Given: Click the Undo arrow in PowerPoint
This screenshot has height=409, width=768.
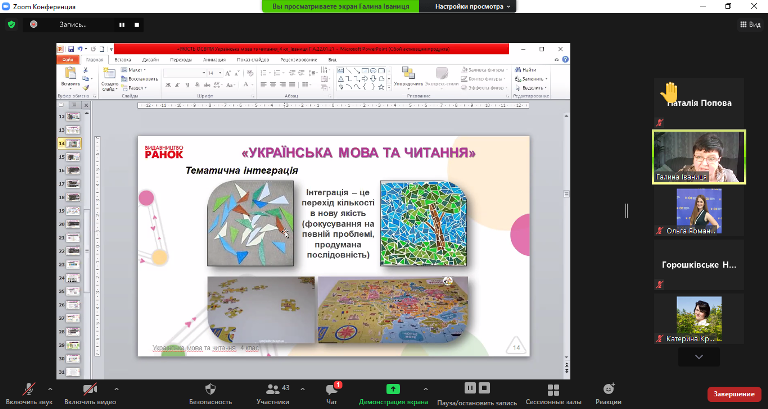Looking at the screenshot, I should (80, 49).
